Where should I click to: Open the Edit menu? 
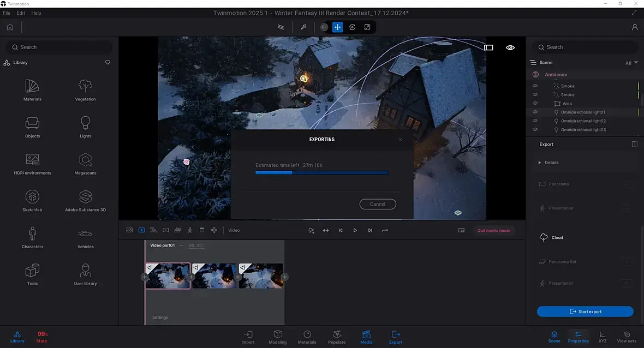click(x=21, y=13)
